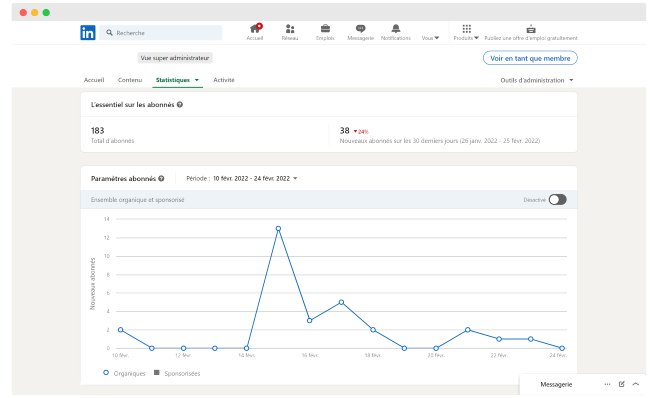The height and width of the screenshot is (398, 658).
Task: Open the Produits grid icon
Action: point(467,29)
